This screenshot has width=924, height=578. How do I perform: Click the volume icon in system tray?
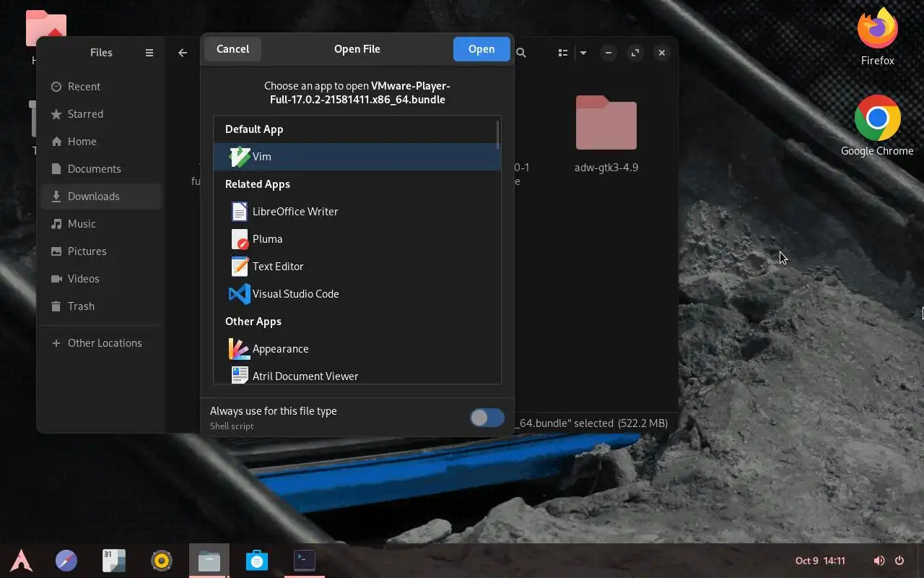879,561
